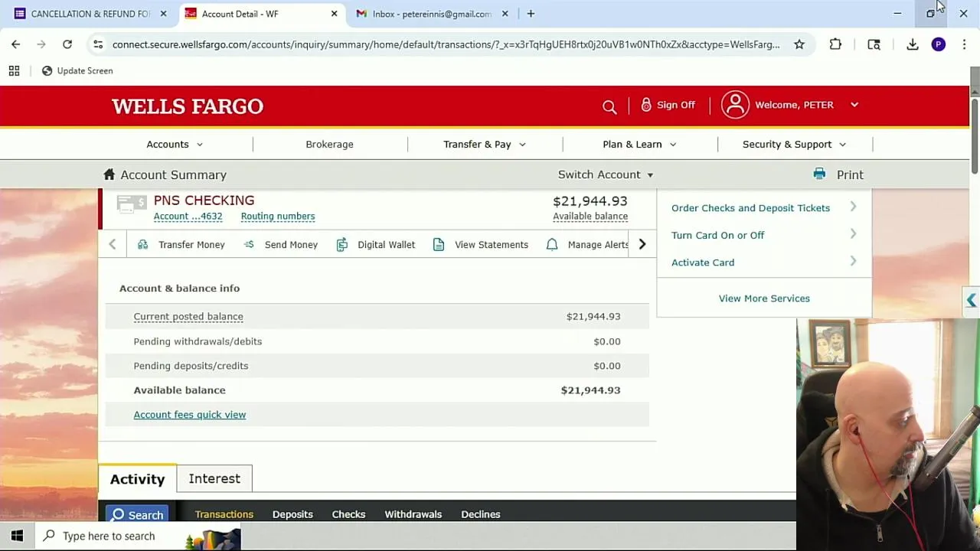The width and height of the screenshot is (980, 551).
Task: Bookmark this page with star icon
Action: point(799,44)
